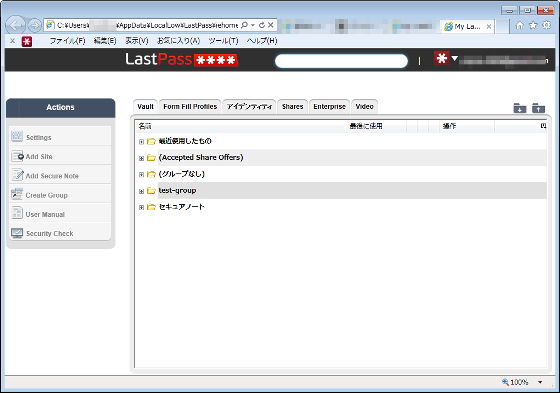Expand the 最近使用したもの folder
This screenshot has height=393, width=560.
141,142
